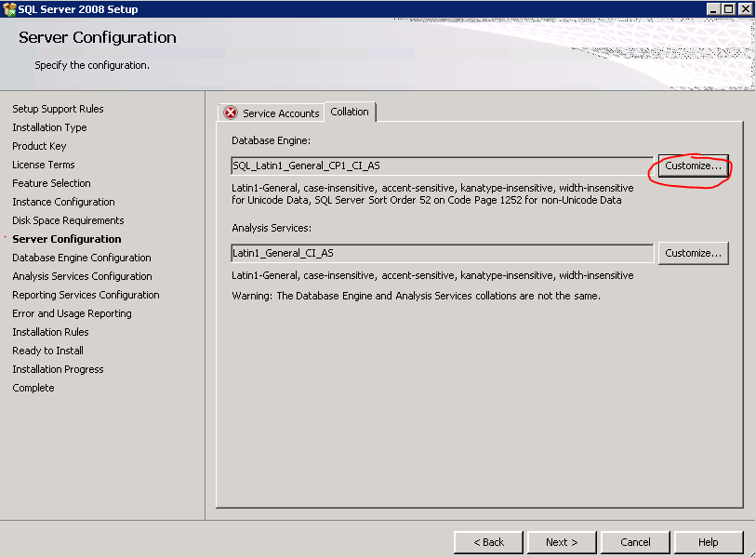This screenshot has width=756, height=557.
Task: Click the Database Engine collation text field
Action: [441, 166]
